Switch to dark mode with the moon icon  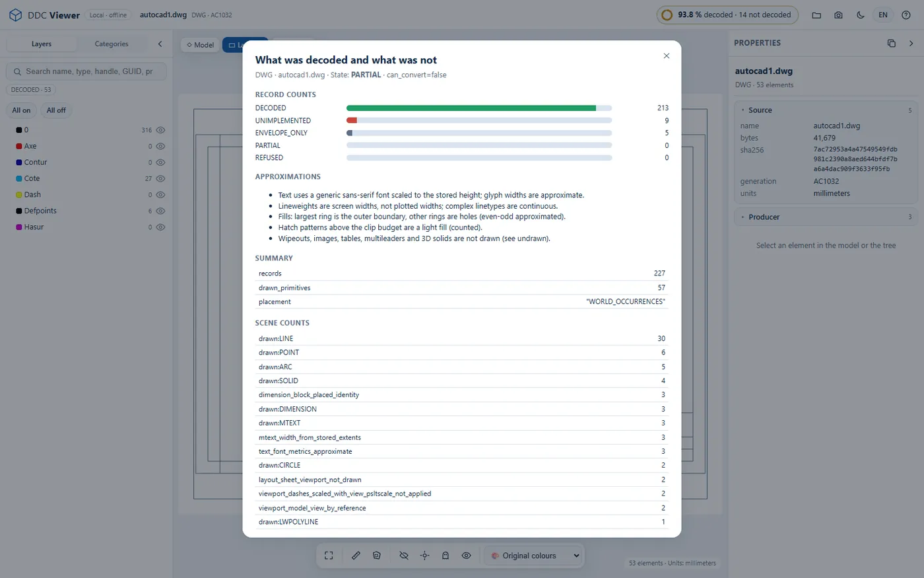coord(861,15)
